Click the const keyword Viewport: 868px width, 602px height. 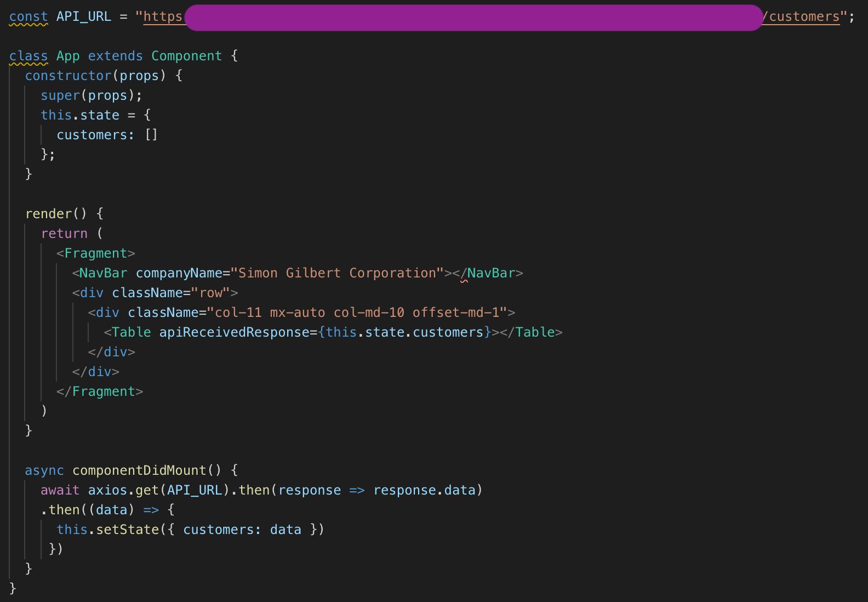pyautogui.click(x=28, y=16)
